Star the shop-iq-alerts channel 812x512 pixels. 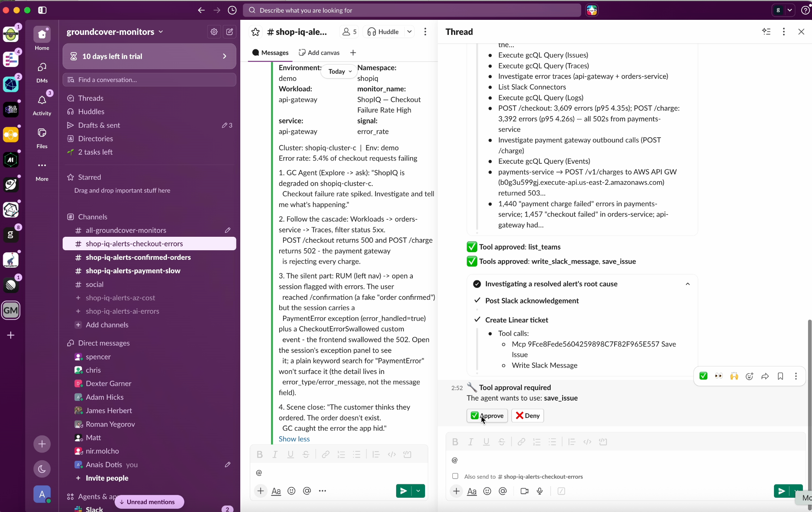tap(255, 32)
